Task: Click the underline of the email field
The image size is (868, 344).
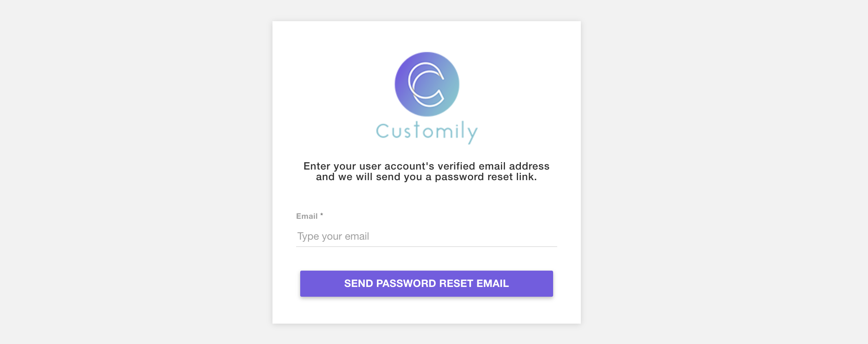Action: [427, 246]
